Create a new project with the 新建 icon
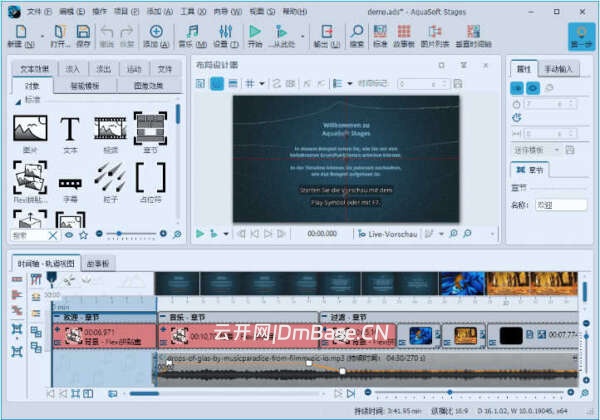Image resolution: width=600 pixels, height=420 pixels. click(x=21, y=36)
